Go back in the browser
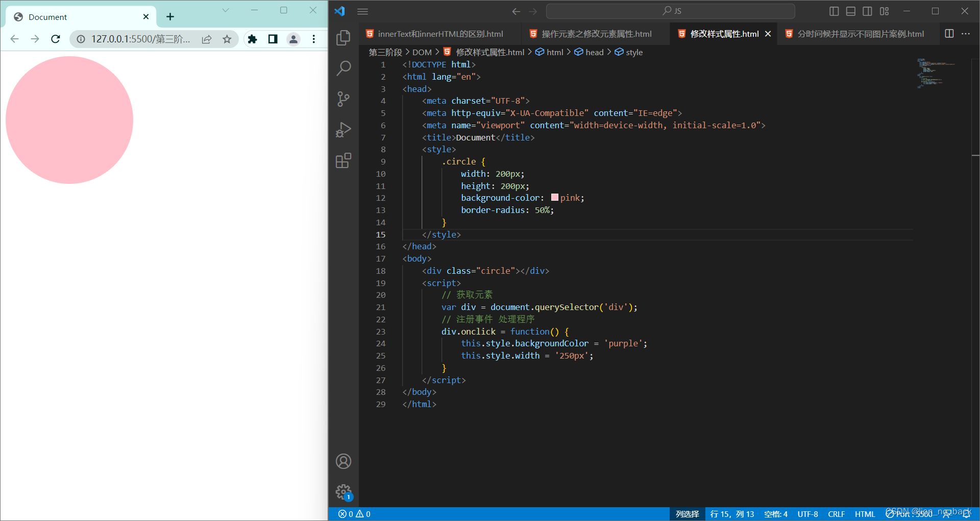 point(15,39)
